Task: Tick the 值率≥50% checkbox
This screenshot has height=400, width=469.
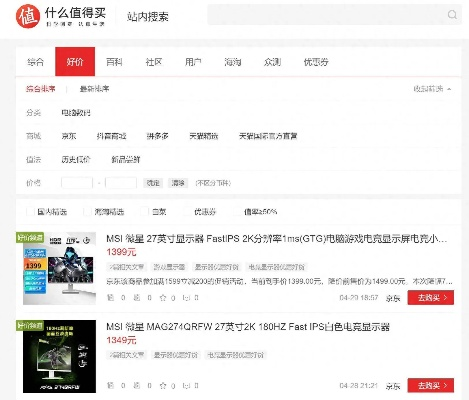Action: click(237, 211)
